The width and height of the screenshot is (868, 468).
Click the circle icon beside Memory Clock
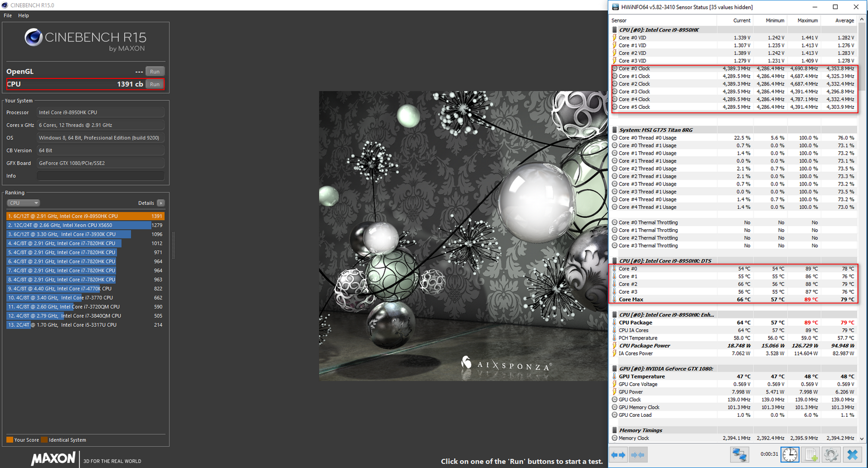[614, 438]
